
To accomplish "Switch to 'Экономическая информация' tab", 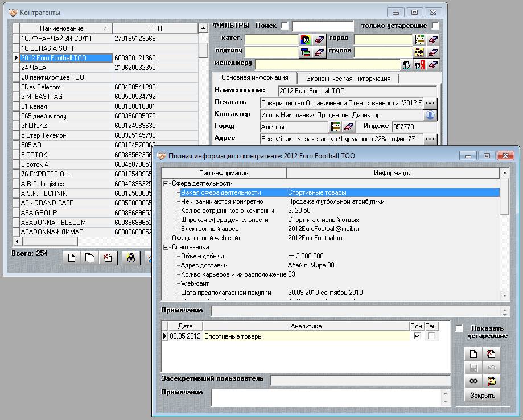I will 348,79.
